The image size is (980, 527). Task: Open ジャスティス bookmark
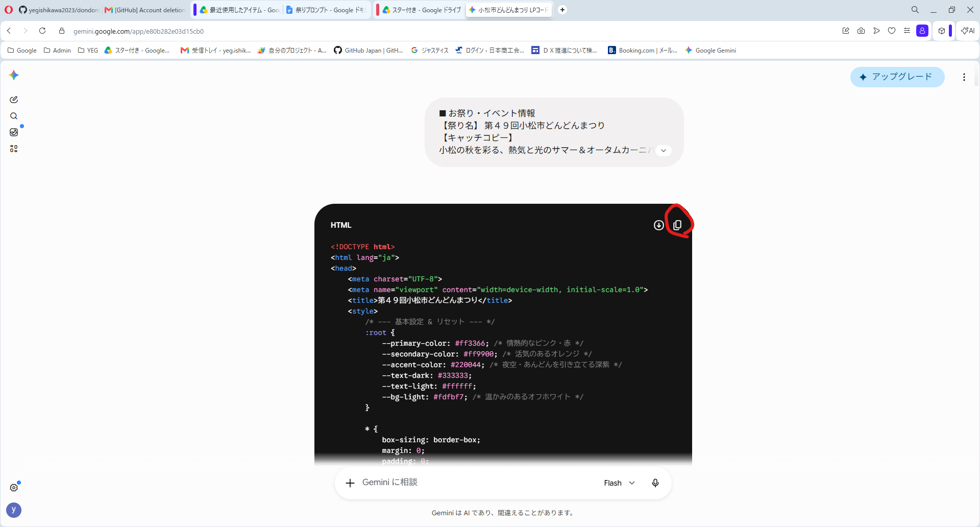[430, 50]
